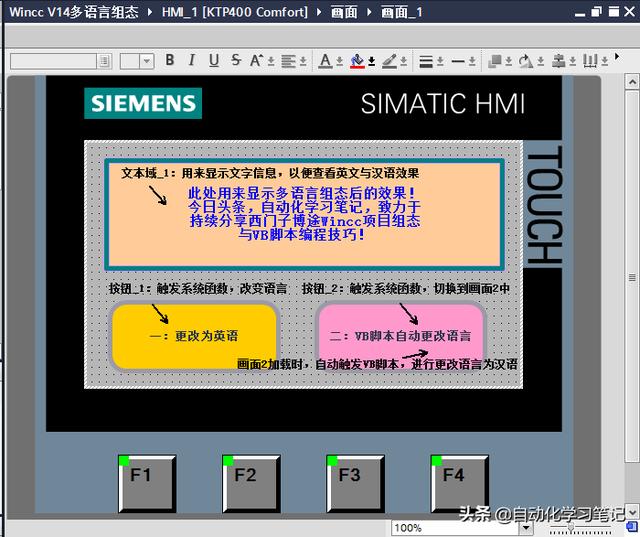The height and width of the screenshot is (537, 640).
Task: Click the increase font size icon
Action: [256, 61]
